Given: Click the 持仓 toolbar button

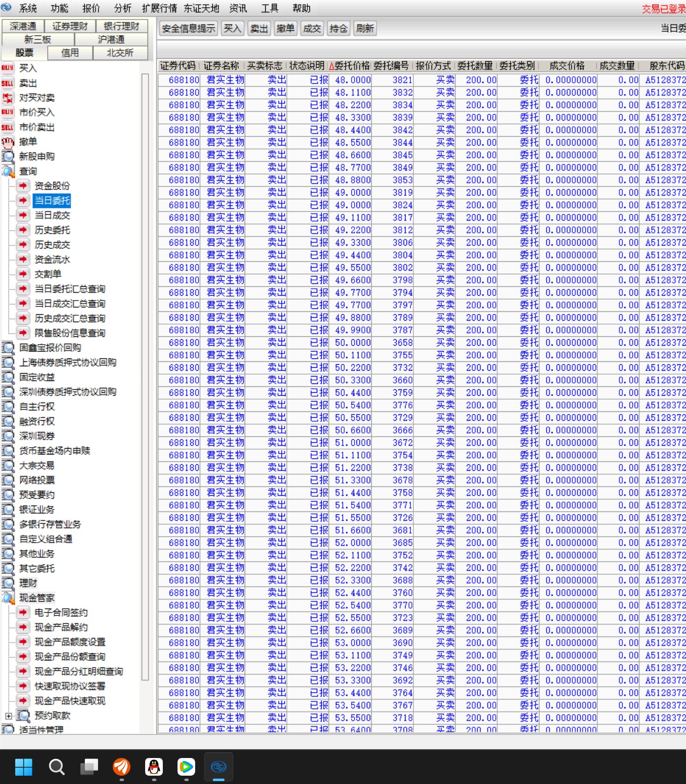Looking at the screenshot, I should 338,28.
